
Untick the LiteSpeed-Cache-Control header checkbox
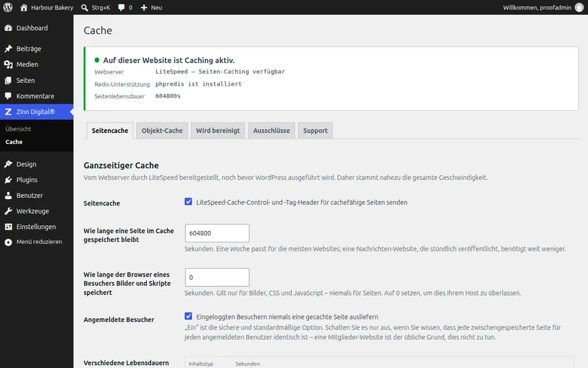[x=188, y=202]
